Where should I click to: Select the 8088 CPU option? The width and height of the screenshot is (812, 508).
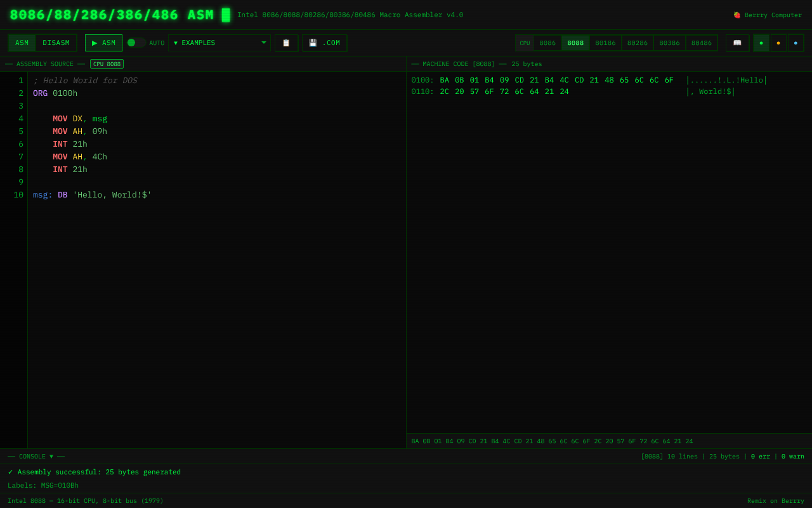[575, 43]
